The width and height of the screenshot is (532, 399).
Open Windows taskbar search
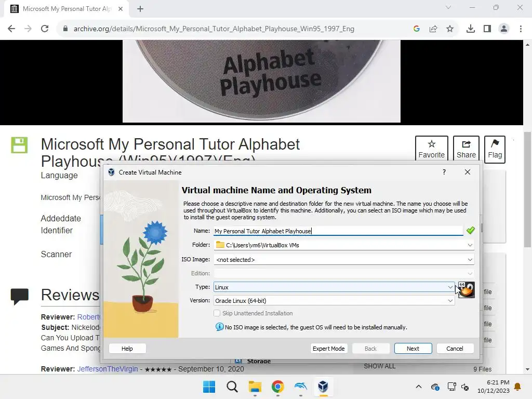pos(232,387)
